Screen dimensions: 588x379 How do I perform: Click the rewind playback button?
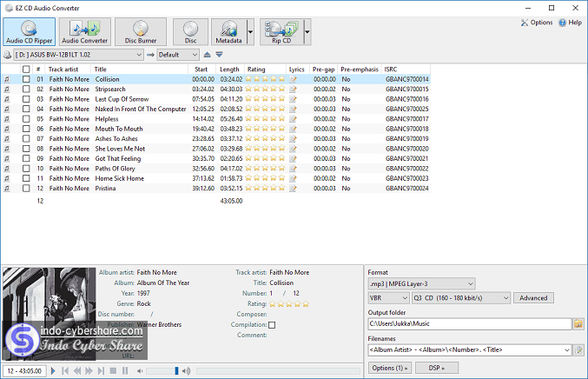click(77, 371)
